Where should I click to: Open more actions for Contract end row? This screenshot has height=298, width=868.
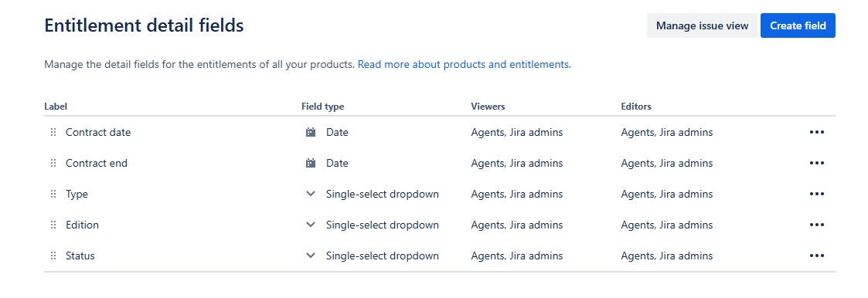pos(816,163)
